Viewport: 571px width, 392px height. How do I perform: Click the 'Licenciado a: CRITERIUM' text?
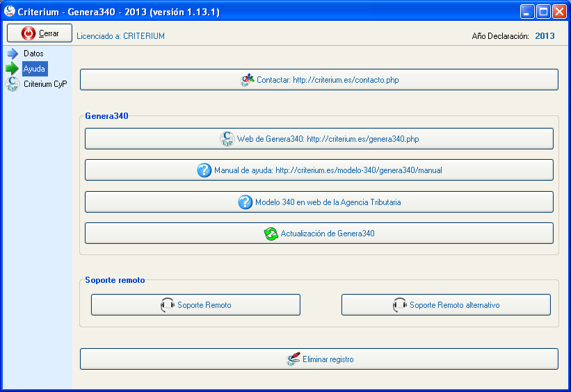pos(120,36)
